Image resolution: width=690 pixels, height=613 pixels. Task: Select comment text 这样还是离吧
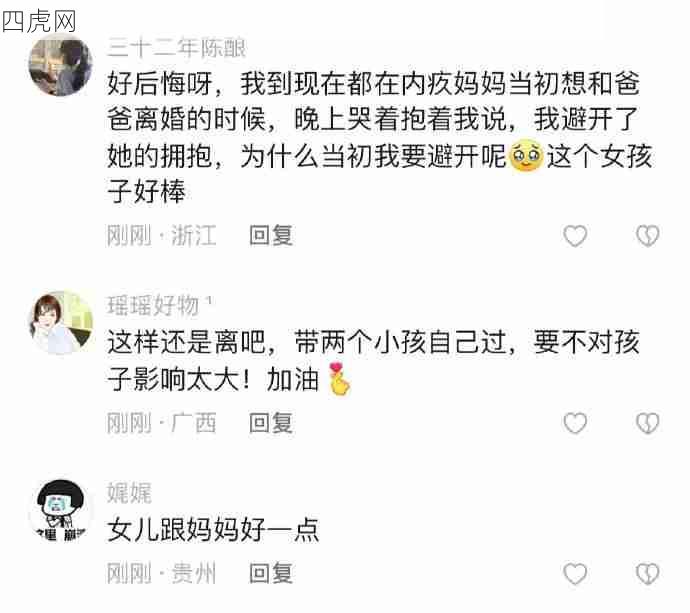[x=373, y=360]
